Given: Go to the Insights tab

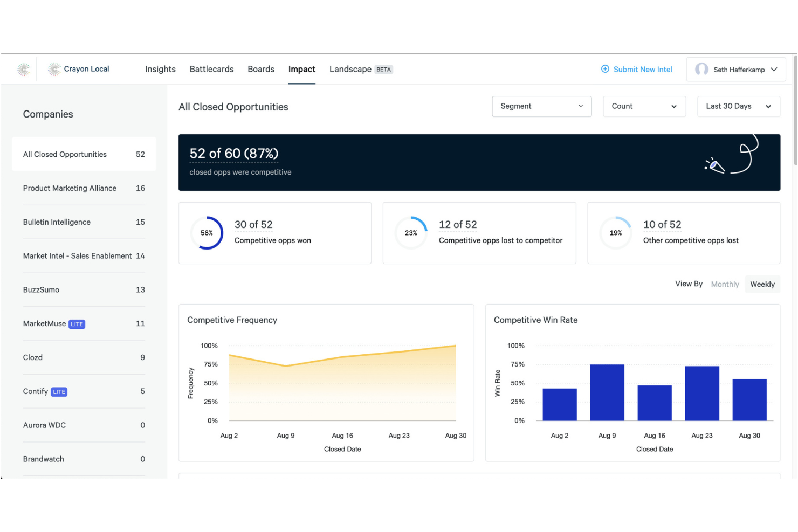Looking at the screenshot, I should [160, 69].
